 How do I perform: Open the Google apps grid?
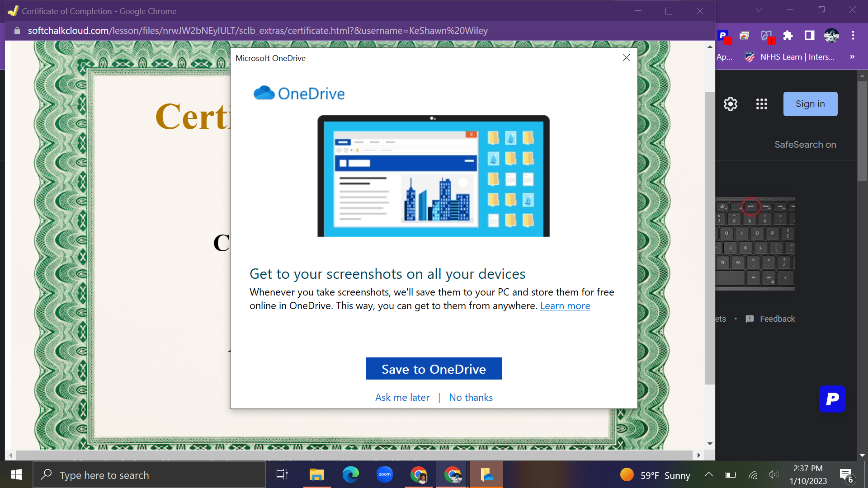(x=762, y=104)
